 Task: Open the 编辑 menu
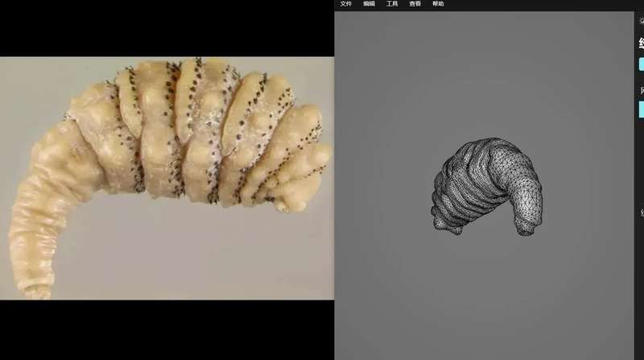coord(369,4)
